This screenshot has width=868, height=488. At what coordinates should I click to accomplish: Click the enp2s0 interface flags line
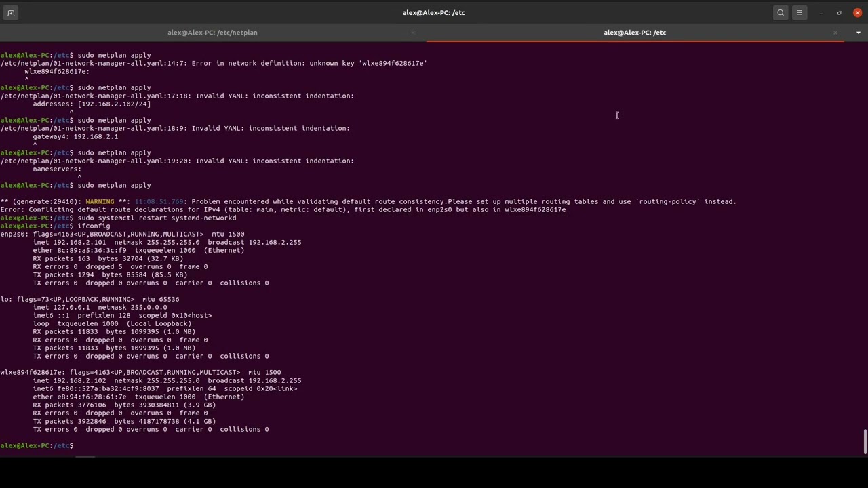tap(122, 234)
